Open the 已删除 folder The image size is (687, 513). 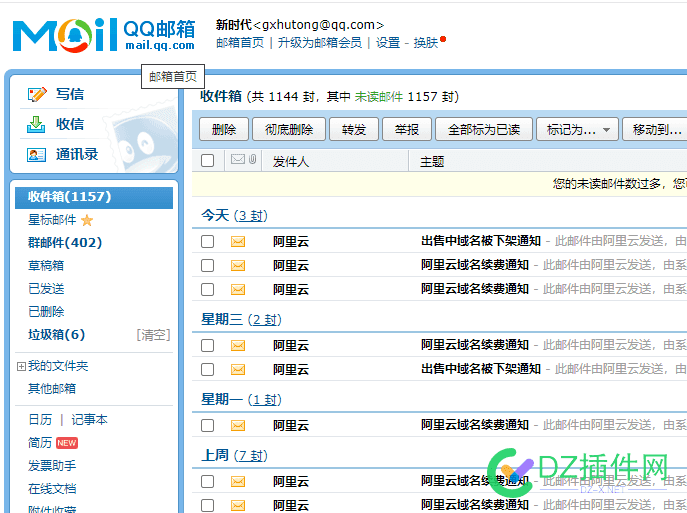tap(46, 312)
